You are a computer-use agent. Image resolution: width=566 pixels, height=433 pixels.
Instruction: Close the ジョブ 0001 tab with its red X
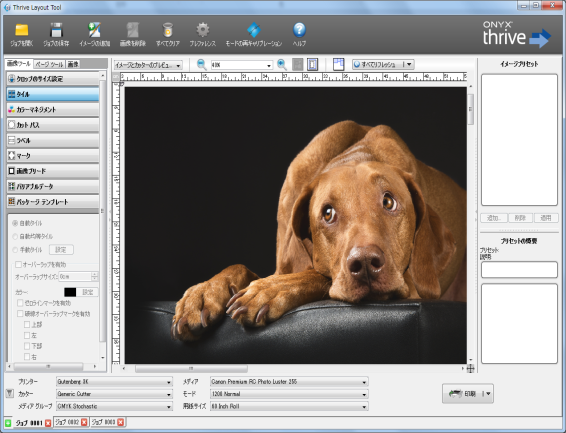48,423
